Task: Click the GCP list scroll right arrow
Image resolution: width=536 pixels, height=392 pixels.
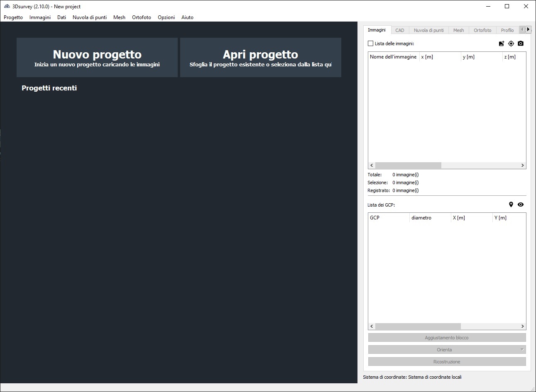Action: [523, 326]
